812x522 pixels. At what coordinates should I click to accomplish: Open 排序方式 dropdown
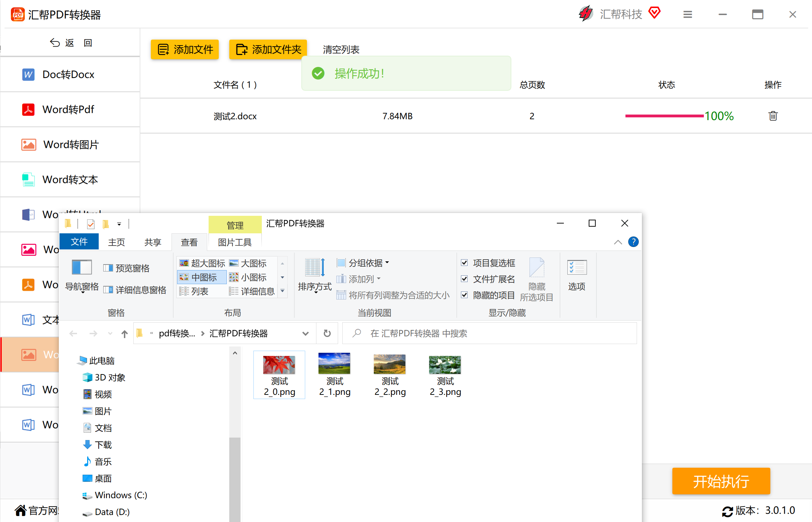point(315,275)
